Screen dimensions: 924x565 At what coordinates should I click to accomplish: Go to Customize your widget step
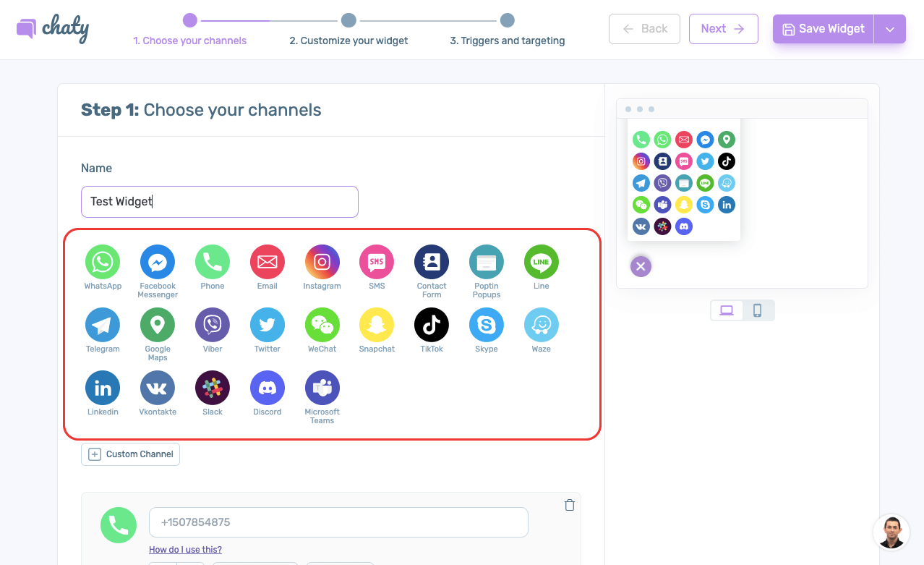click(x=348, y=41)
